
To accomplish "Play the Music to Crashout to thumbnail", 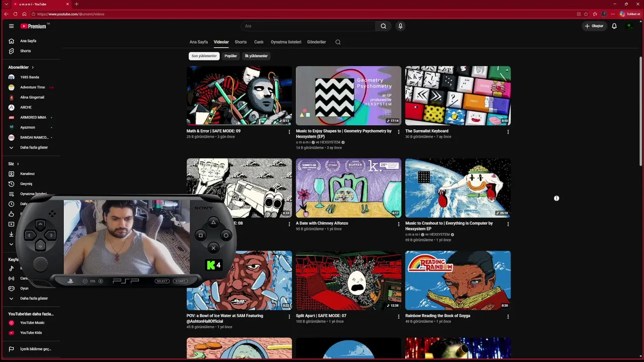I will [458, 188].
